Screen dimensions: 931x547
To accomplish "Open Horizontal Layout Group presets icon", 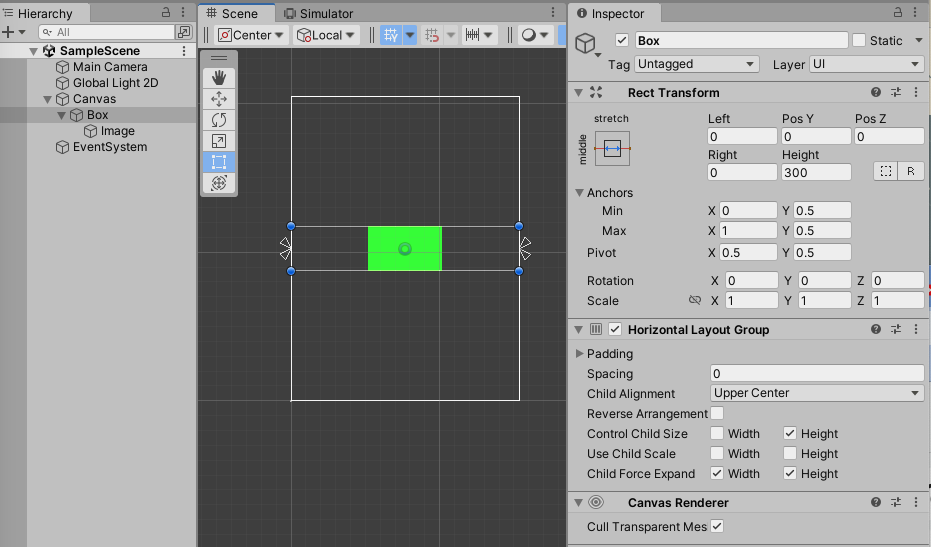I will tap(895, 329).
